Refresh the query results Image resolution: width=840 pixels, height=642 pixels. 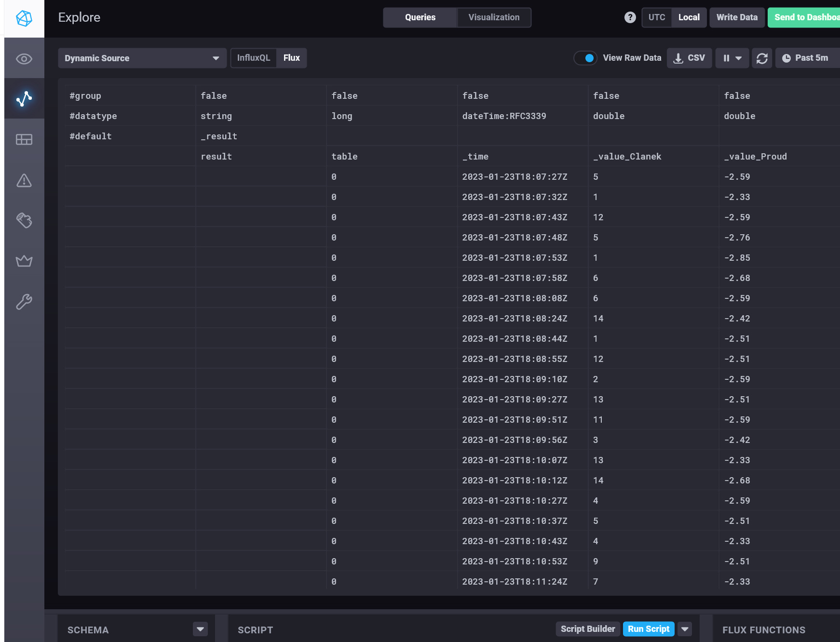point(762,58)
